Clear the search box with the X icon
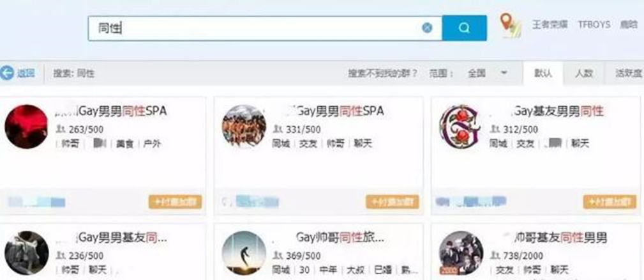The height and width of the screenshot is (280, 644). click(x=427, y=28)
